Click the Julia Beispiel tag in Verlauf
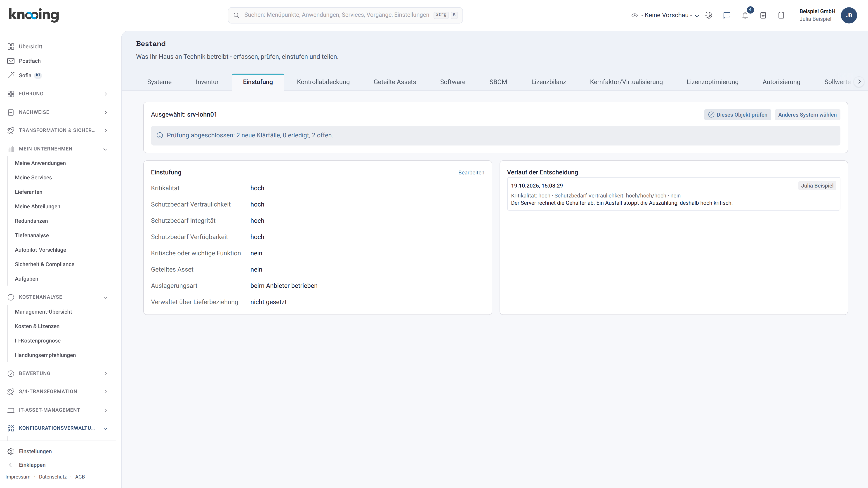 pos(817,185)
